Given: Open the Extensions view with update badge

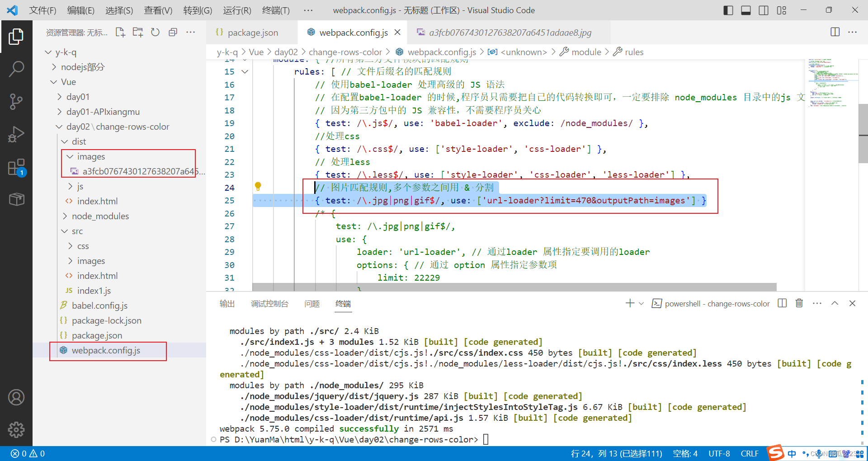Looking at the screenshot, I should [16, 167].
